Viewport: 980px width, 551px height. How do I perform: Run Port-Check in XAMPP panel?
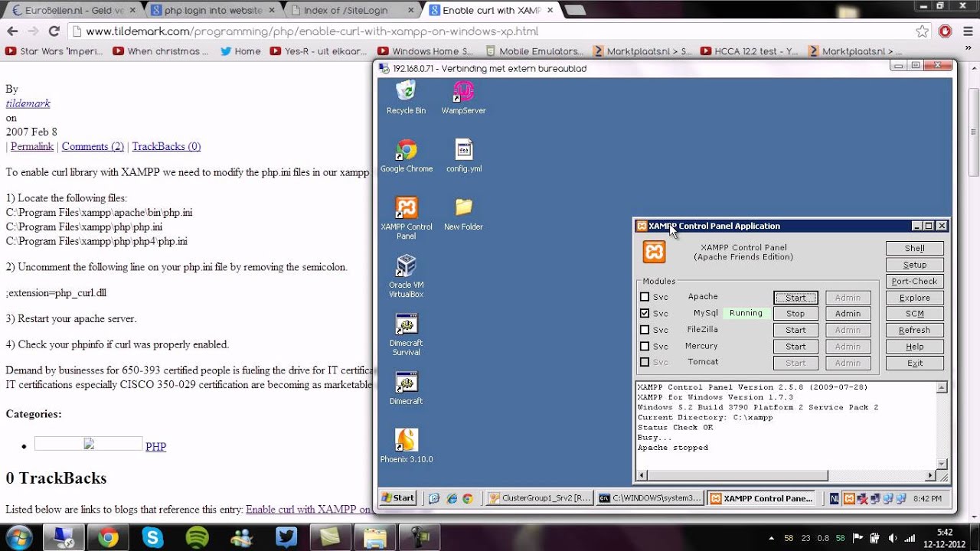[x=914, y=281]
